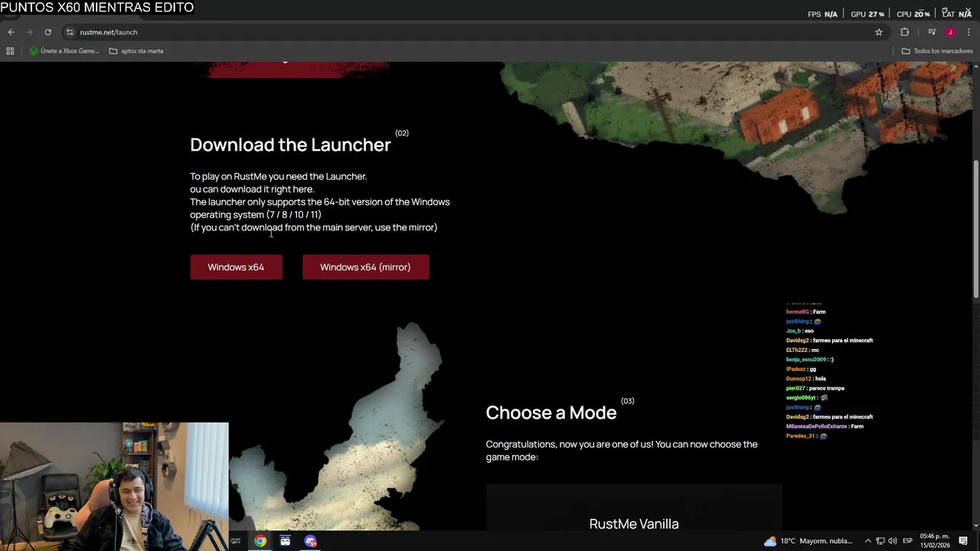Open clock showing 05:46 p. m.

(x=936, y=541)
